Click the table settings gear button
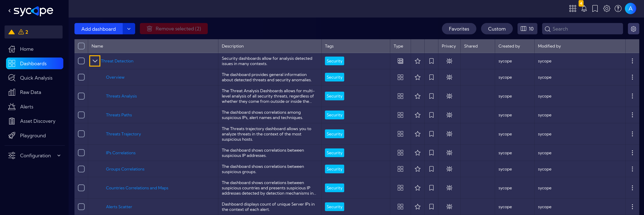644x215 pixels. point(633,29)
